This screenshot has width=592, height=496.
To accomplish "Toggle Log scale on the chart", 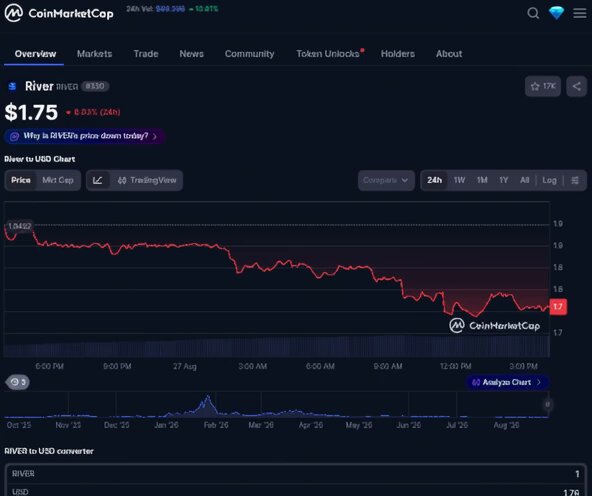I will pyautogui.click(x=549, y=180).
